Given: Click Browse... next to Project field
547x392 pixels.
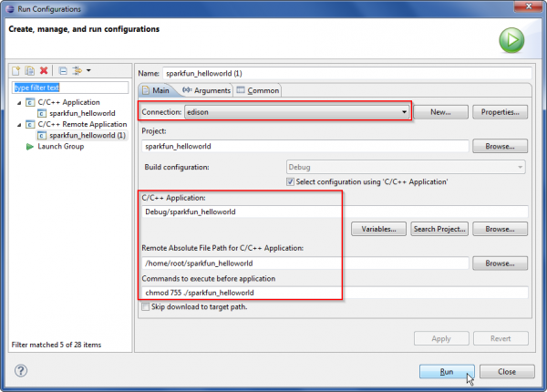Looking at the screenshot, I should click(500, 146).
